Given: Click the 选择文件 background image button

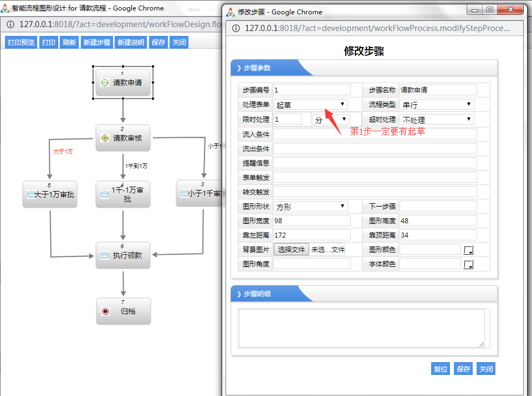Looking at the screenshot, I should coord(291,250).
